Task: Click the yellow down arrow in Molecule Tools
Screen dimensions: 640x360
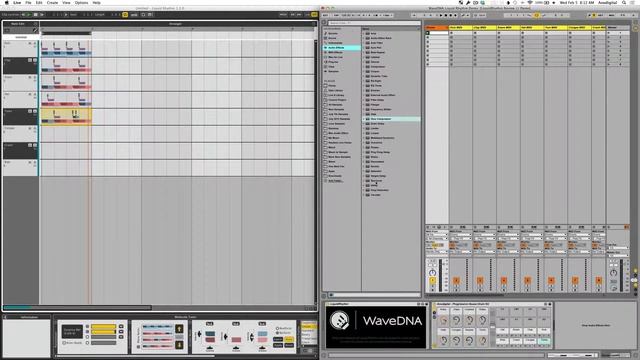Action: click(x=179, y=345)
